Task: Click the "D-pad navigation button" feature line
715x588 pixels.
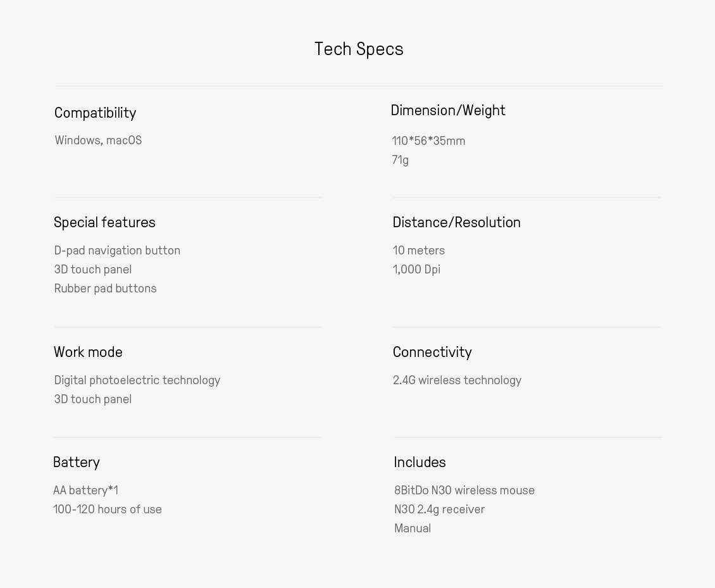Action: point(117,251)
